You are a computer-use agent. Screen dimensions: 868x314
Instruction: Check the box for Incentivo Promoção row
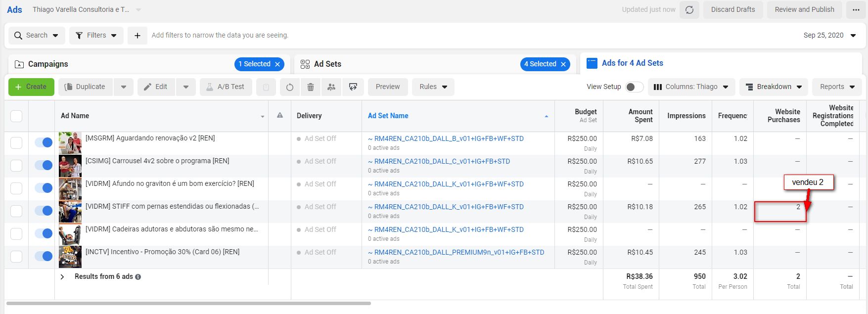click(16, 257)
